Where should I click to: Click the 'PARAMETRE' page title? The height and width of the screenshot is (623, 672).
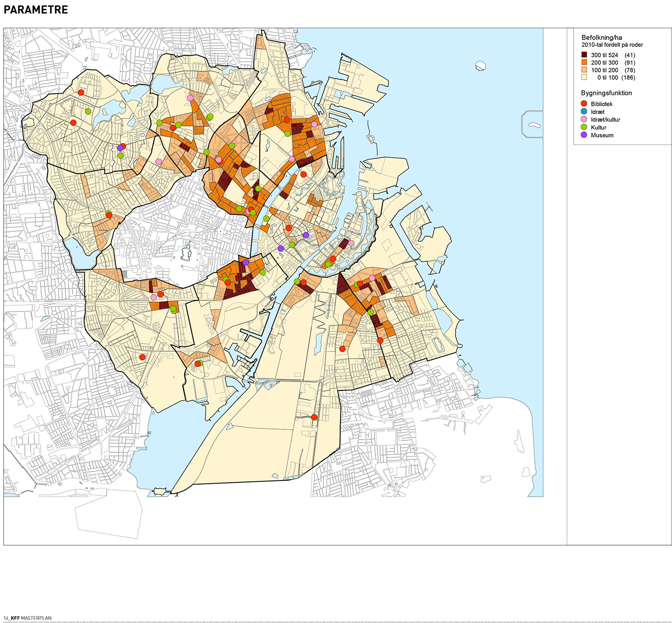[x=36, y=10]
